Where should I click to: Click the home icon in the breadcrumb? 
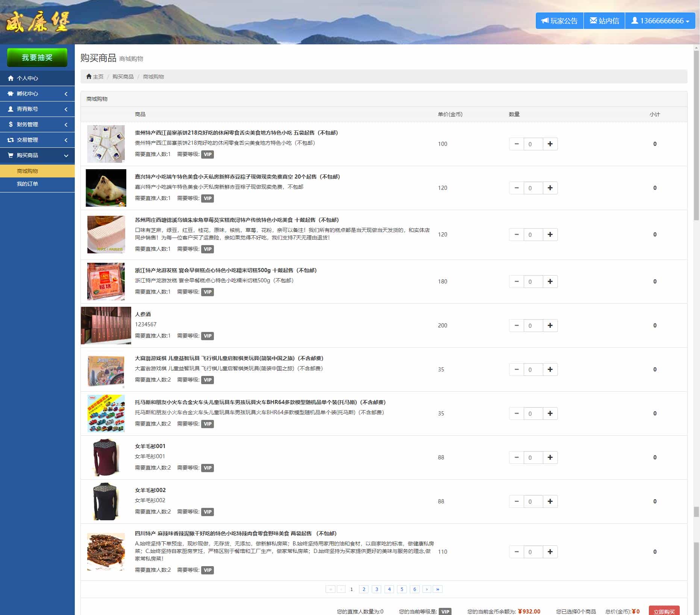click(89, 76)
